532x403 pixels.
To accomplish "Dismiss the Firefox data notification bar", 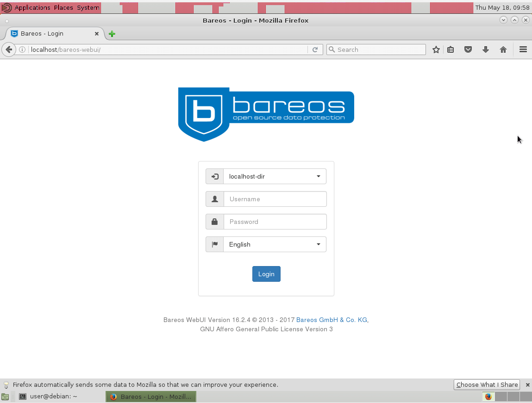I will [527, 384].
